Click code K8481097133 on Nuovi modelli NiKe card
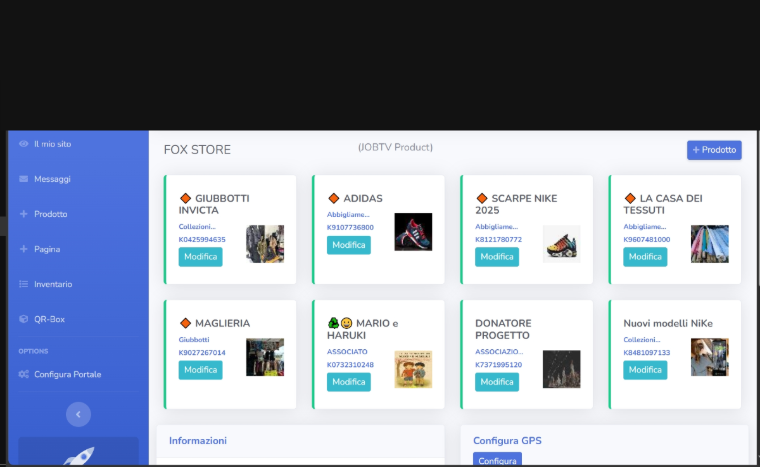The image size is (760, 467). [x=647, y=353]
